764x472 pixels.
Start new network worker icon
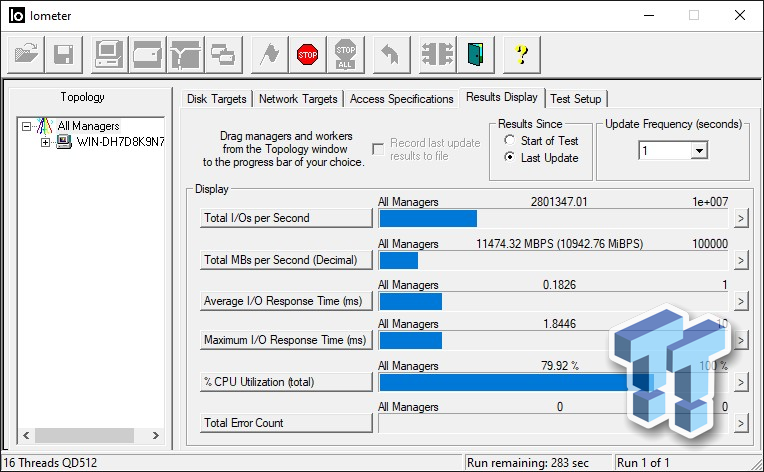(x=186, y=54)
